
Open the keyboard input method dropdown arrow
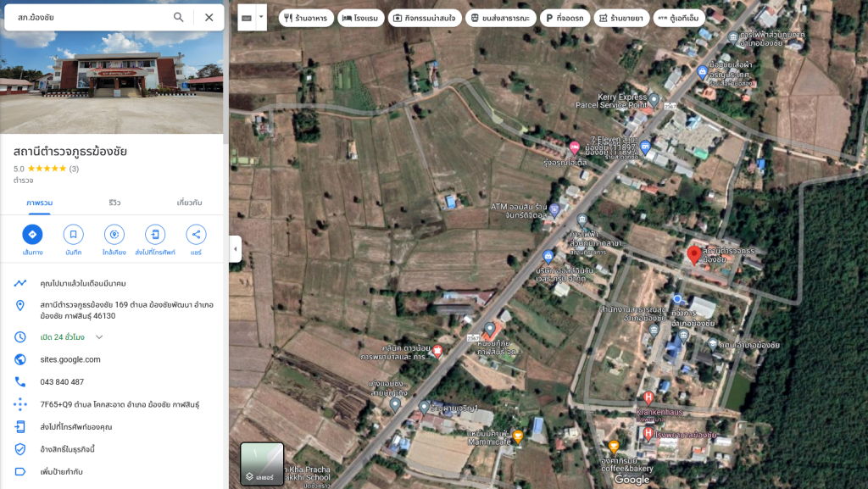[261, 17]
